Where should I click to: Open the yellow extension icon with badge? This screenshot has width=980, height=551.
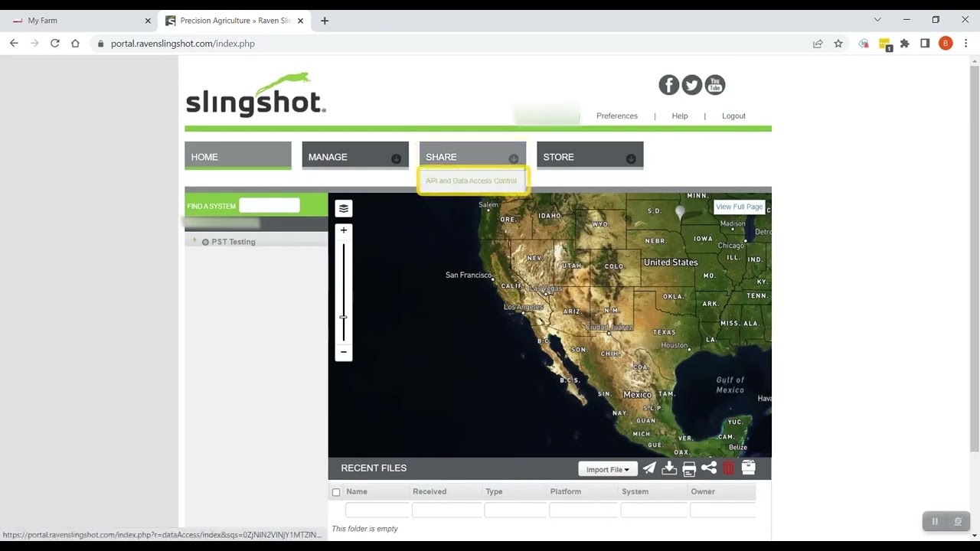point(885,44)
